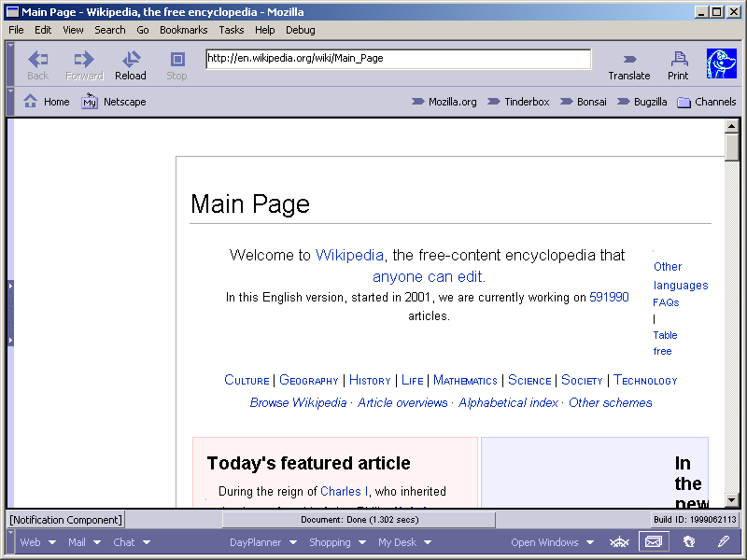Open the Bookmarks menu
Screen dimensions: 747x560
click(183, 30)
